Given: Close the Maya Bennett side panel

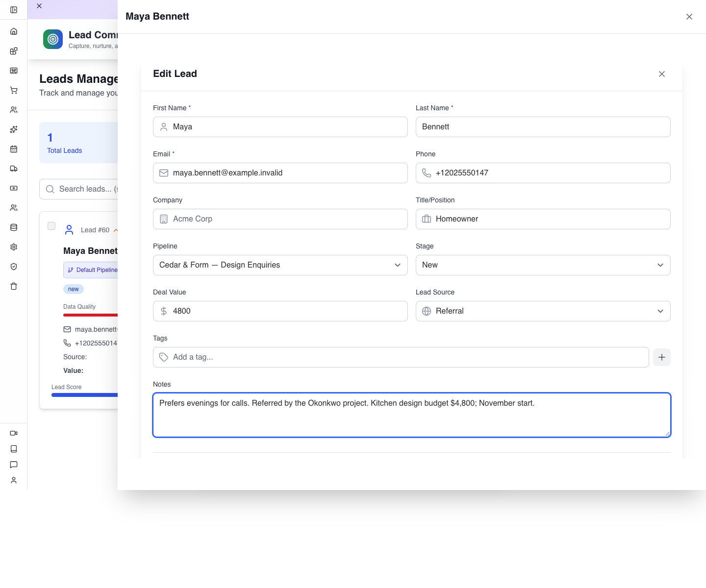Looking at the screenshot, I should (689, 17).
